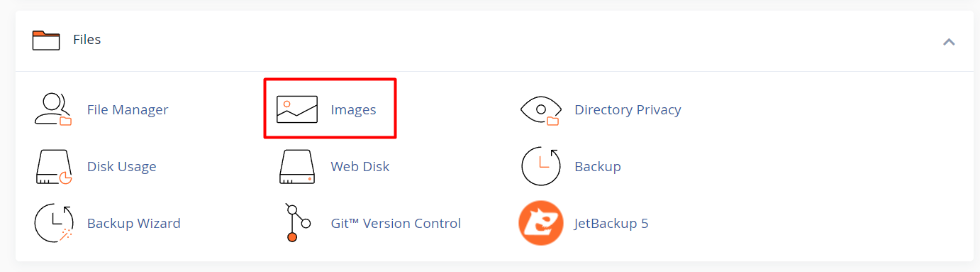Click the Backup text link

coord(598,167)
